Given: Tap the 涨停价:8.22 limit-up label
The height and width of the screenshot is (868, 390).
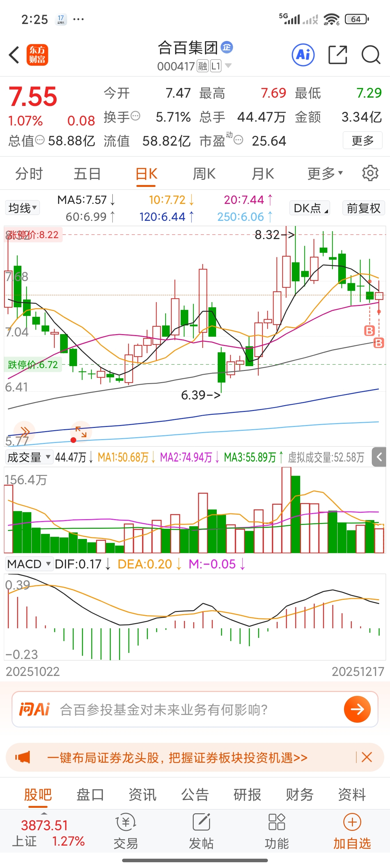Looking at the screenshot, I should click(33, 235).
